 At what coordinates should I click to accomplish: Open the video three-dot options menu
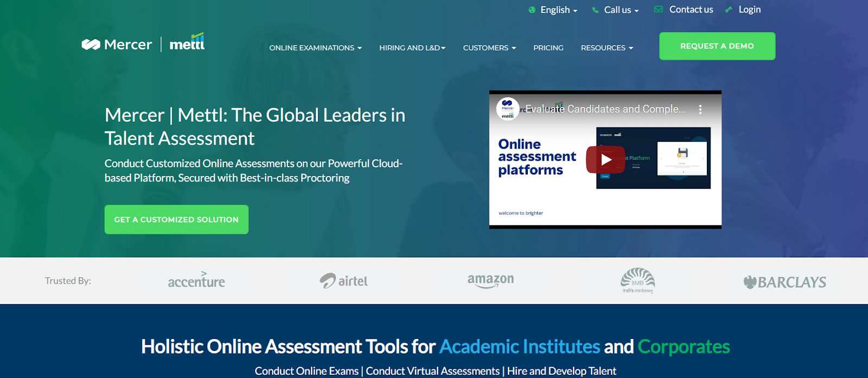pos(700,109)
